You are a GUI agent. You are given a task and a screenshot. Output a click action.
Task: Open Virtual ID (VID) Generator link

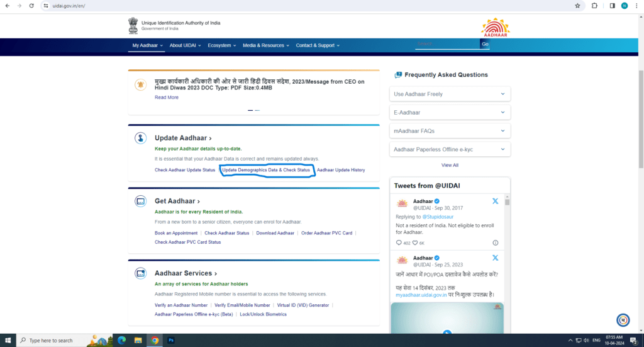303,305
